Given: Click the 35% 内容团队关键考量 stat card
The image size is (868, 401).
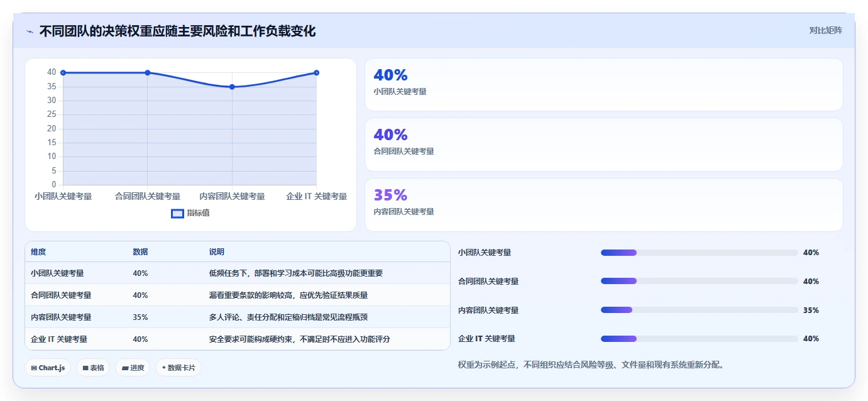Looking at the screenshot, I should coord(604,205).
